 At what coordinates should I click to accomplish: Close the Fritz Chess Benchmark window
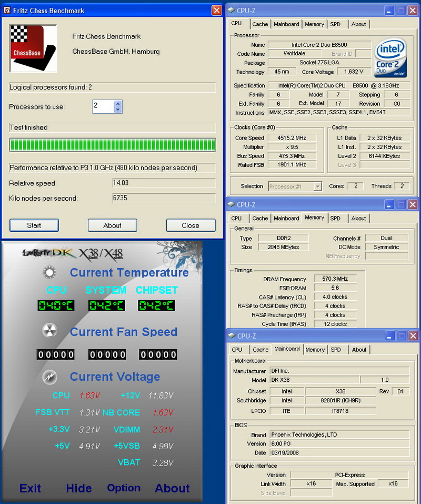point(217,11)
